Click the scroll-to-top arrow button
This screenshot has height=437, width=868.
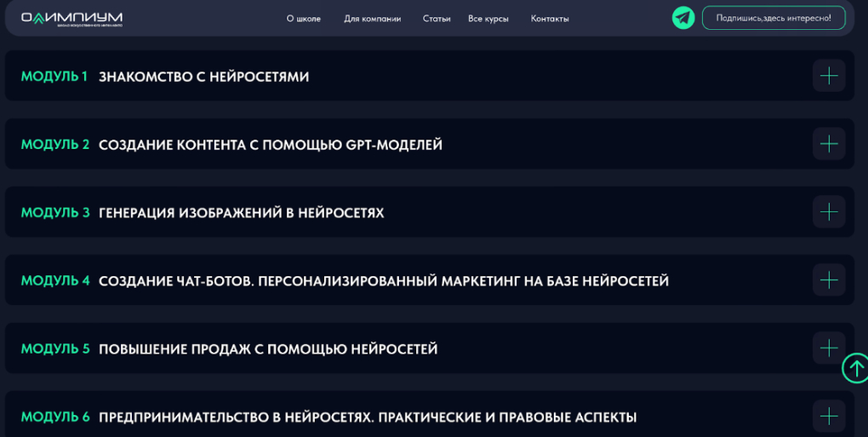(x=855, y=368)
